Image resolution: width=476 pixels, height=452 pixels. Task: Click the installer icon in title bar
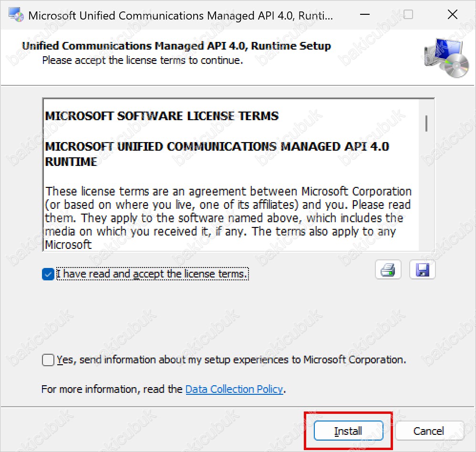pos(16,15)
